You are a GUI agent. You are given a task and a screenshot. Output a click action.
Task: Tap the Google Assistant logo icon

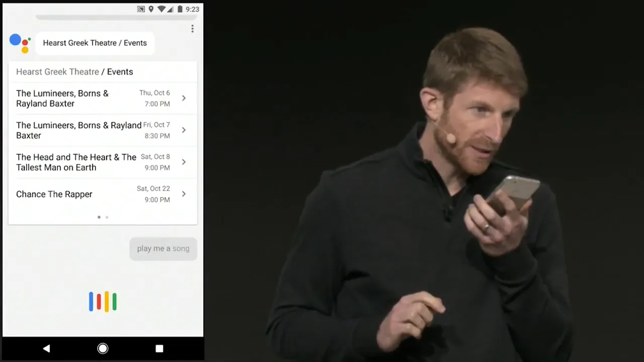20,43
